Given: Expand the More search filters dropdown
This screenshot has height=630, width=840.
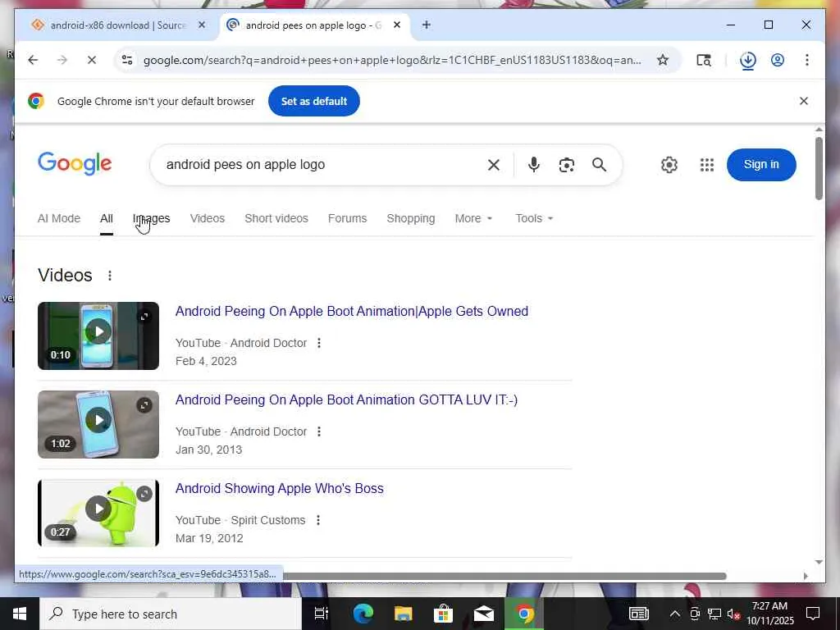Looking at the screenshot, I should click(x=473, y=218).
